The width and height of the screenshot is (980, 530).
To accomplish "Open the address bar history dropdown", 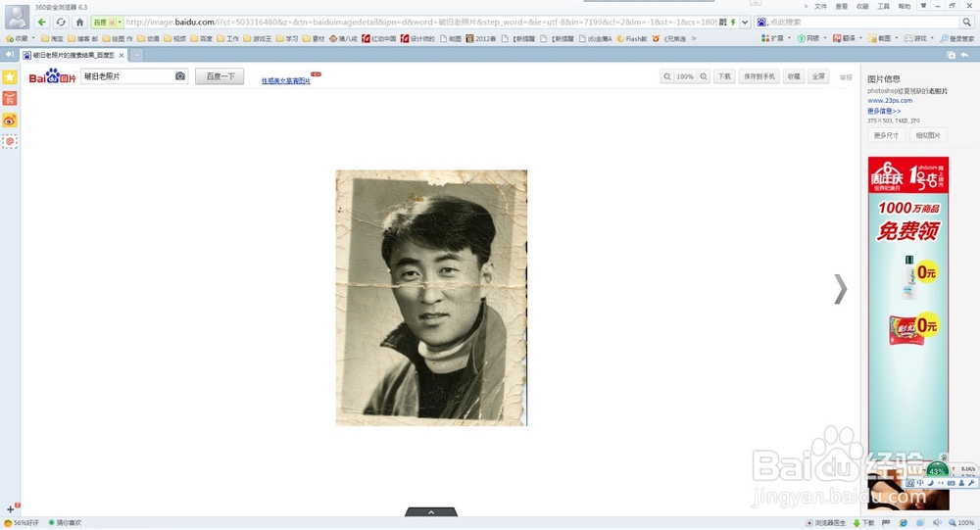I will [745, 22].
